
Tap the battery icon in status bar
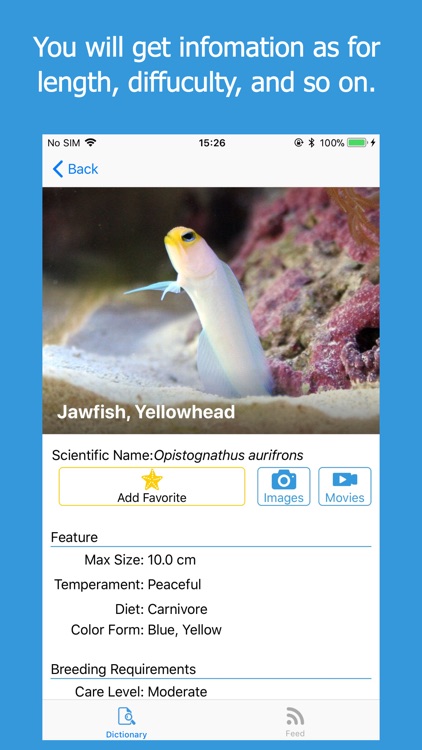coord(357,143)
